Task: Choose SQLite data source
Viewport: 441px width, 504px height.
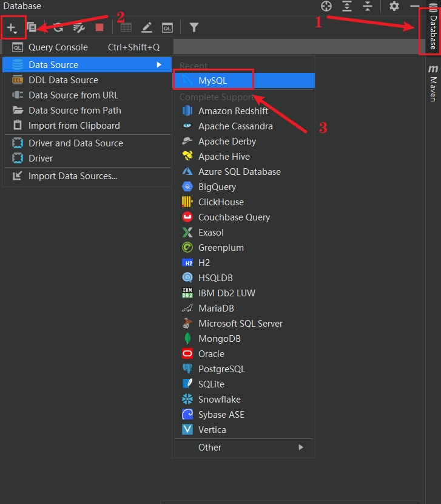Action: [x=244, y=384]
